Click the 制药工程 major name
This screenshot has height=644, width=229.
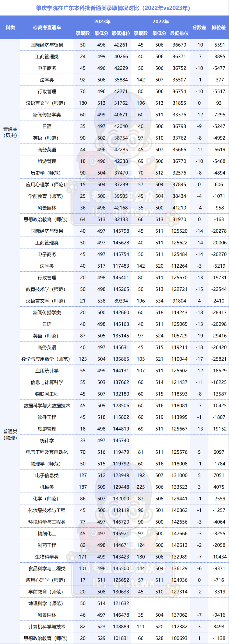point(47,545)
